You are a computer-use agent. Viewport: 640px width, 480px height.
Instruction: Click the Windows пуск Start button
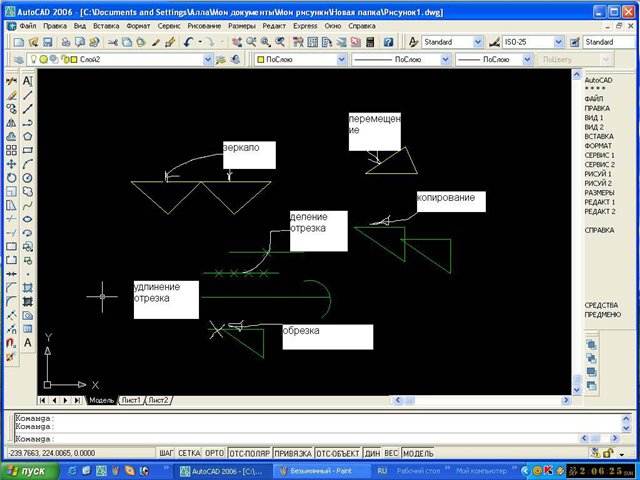32,470
